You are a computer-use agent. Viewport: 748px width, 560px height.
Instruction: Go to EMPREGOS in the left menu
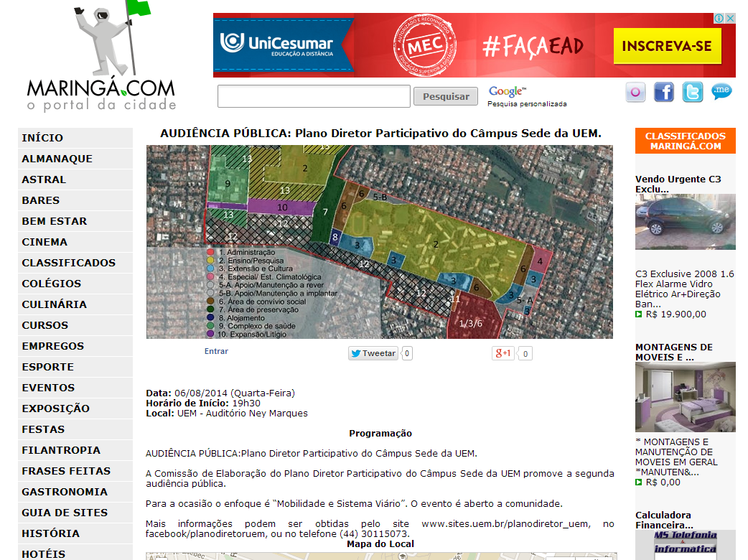(x=52, y=346)
